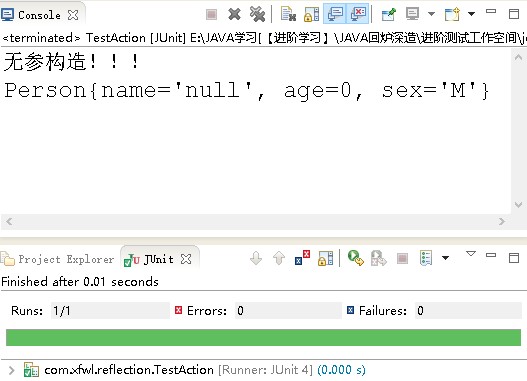Maximize the JUnit view

514,258
